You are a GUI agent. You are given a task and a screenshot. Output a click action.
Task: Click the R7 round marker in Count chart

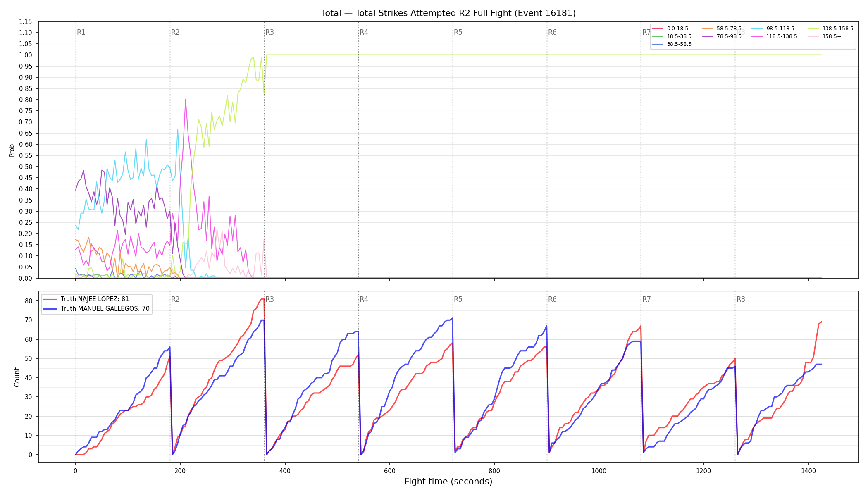tap(646, 299)
